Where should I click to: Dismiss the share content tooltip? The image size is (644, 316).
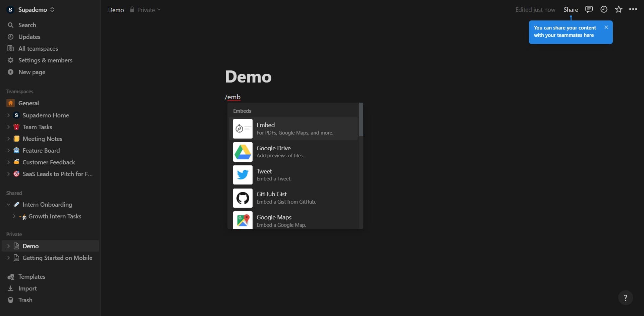coord(606,28)
